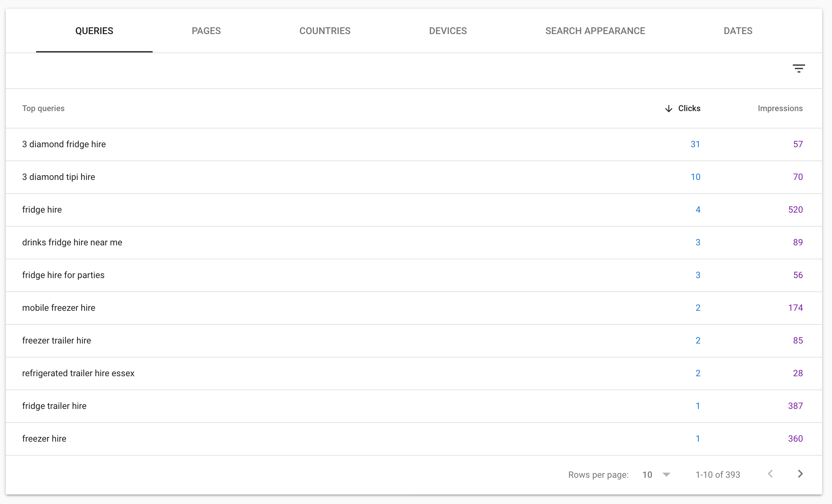Select the Search Appearance tab

595,31
